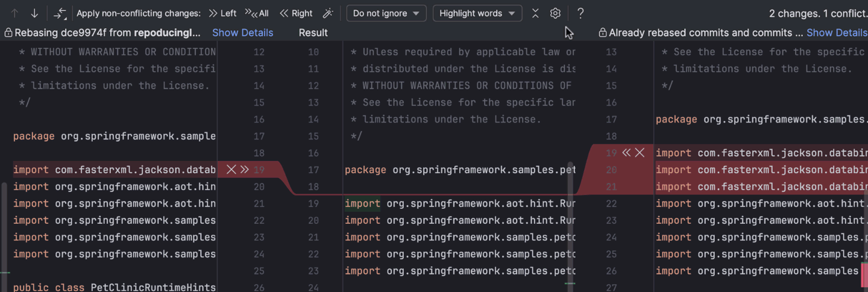Ignore left change with X at line 19
The image size is (868, 292).
[x=231, y=170]
